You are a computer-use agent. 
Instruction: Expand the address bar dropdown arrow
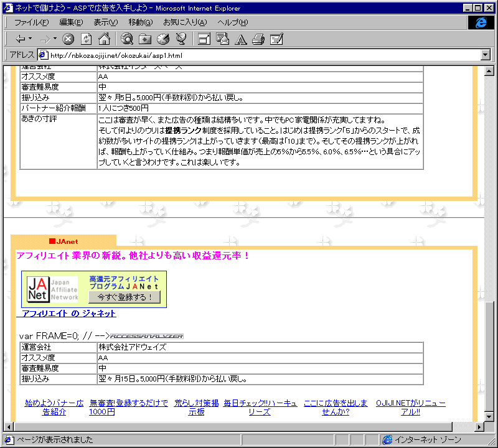pos(486,55)
